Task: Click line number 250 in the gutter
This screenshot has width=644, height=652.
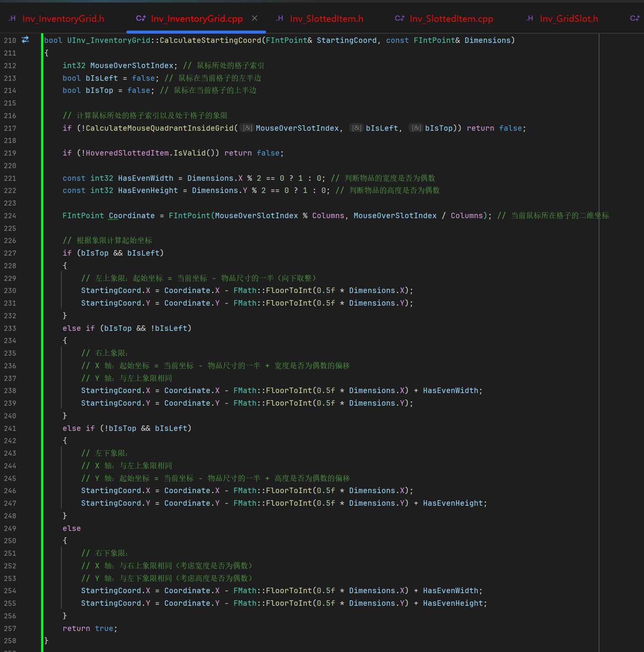Action: click(10, 541)
